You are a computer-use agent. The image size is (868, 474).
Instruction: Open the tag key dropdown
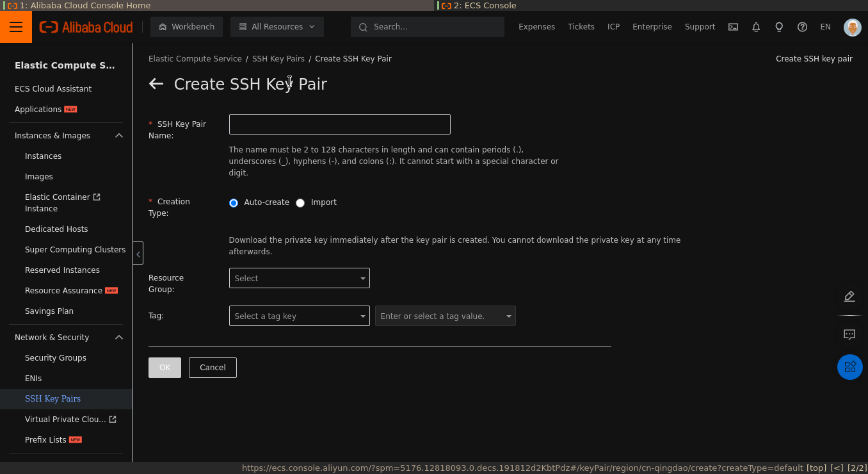(x=299, y=316)
